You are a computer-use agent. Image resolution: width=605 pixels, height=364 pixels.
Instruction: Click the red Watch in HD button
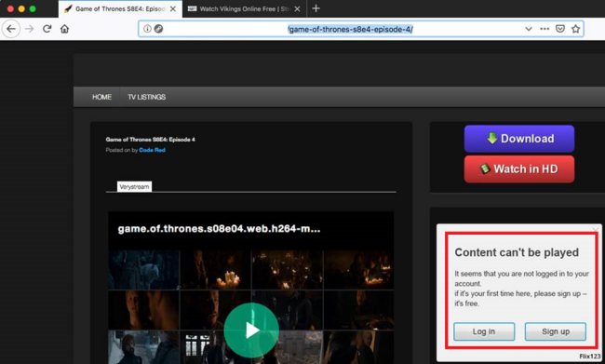pos(519,169)
